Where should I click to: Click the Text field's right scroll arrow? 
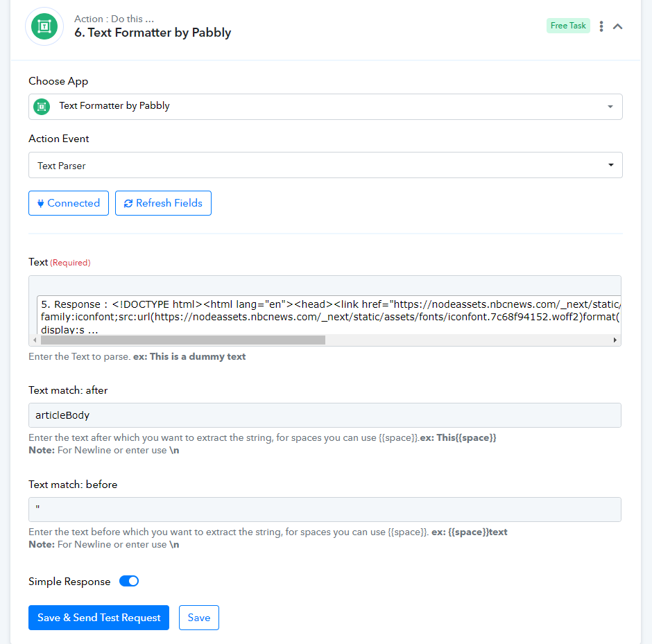pyautogui.click(x=615, y=340)
